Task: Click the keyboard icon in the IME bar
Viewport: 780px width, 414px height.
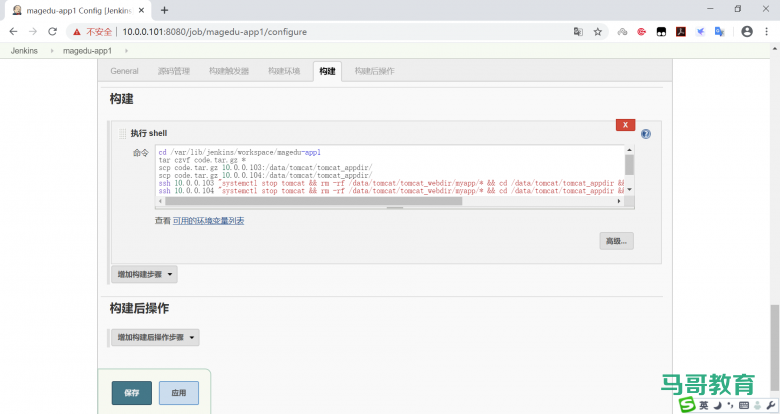Action: coord(744,406)
